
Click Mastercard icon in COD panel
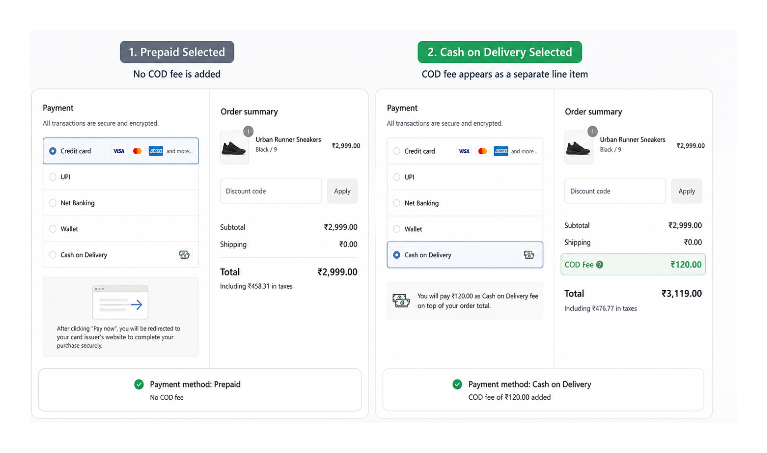pyautogui.click(x=482, y=151)
